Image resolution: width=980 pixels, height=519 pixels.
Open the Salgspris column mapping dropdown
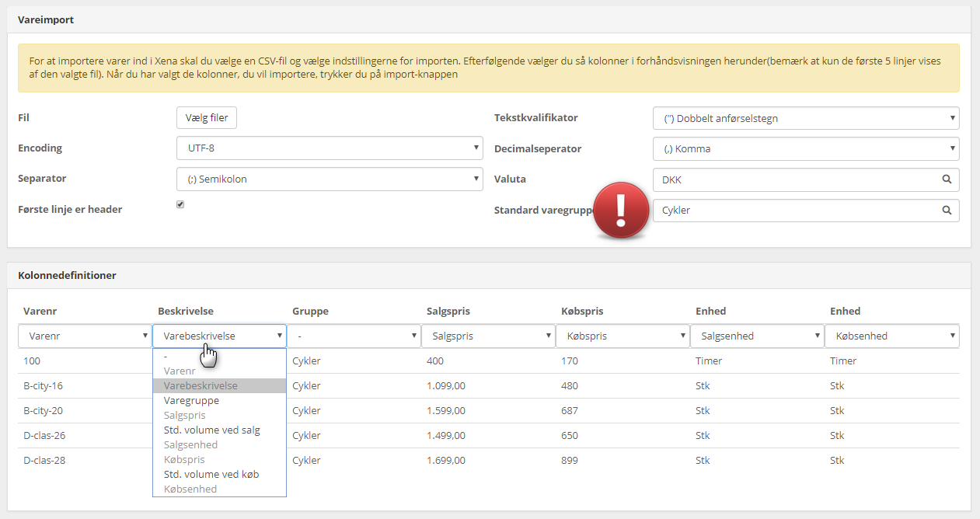pyautogui.click(x=488, y=336)
